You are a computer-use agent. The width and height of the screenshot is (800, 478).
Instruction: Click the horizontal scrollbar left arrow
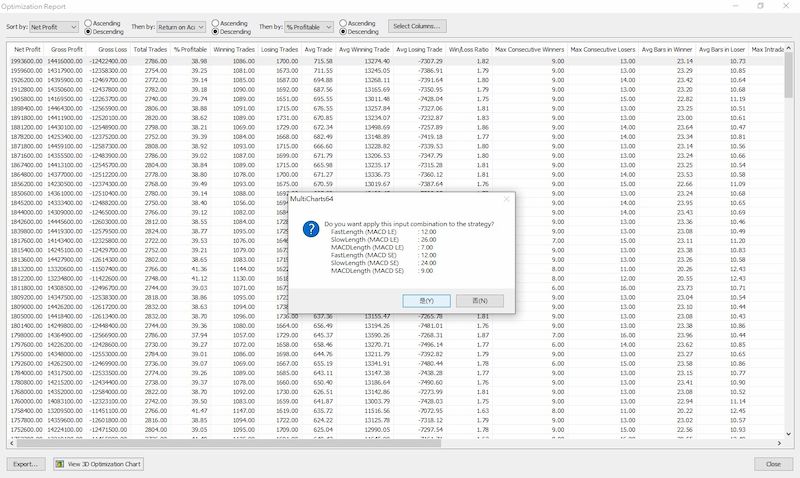click(x=12, y=443)
